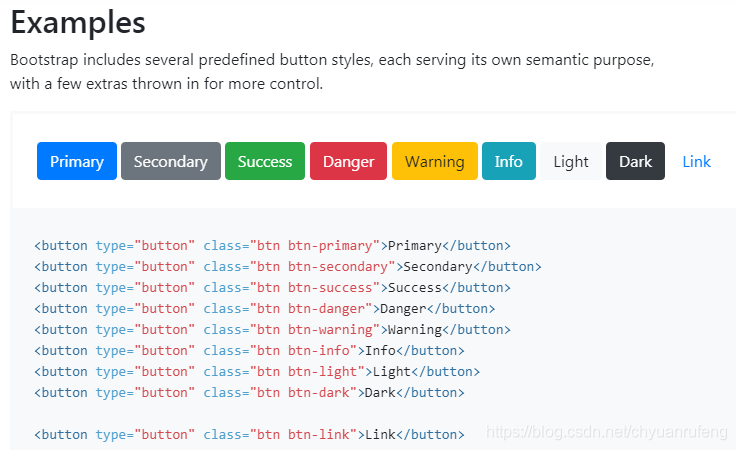The height and width of the screenshot is (450, 736).
Task: Click the btn-dark code line
Action: click(x=249, y=392)
